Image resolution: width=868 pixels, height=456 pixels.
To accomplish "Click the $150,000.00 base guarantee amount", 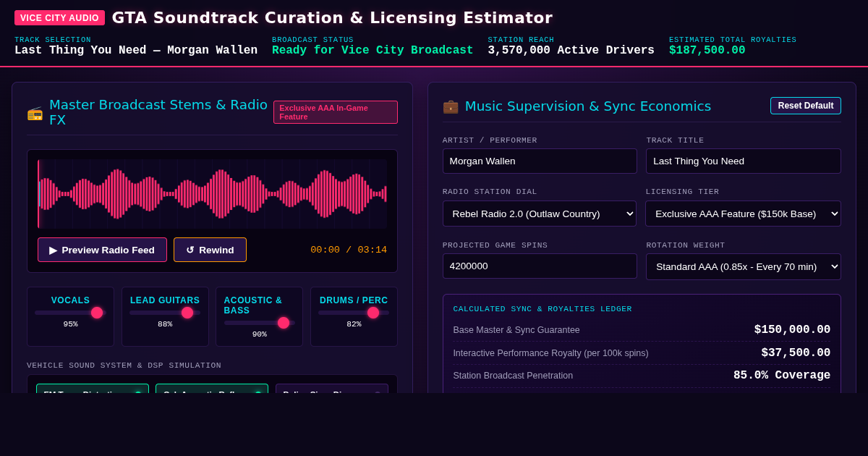I will point(792,330).
